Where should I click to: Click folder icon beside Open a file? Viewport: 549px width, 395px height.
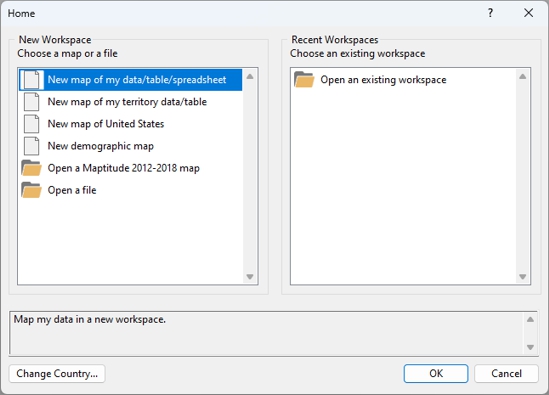(31, 190)
